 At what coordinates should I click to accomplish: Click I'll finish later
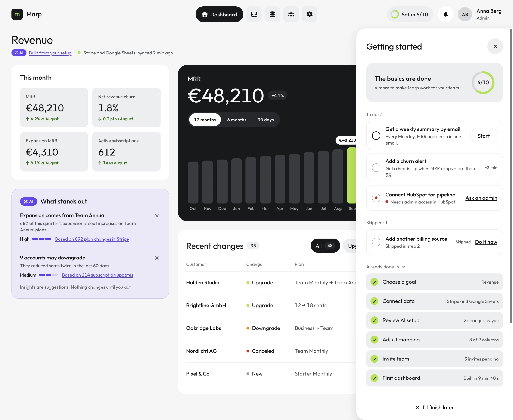[x=434, y=407]
